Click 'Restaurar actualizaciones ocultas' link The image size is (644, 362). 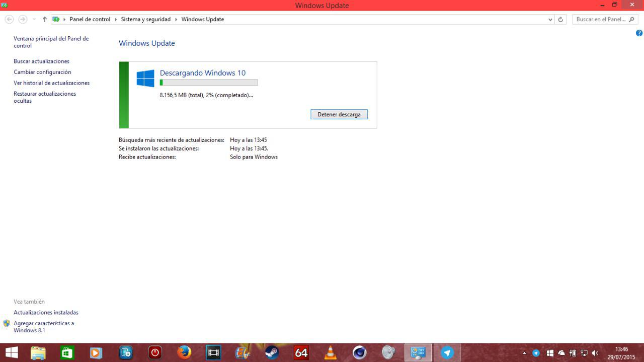[45, 97]
